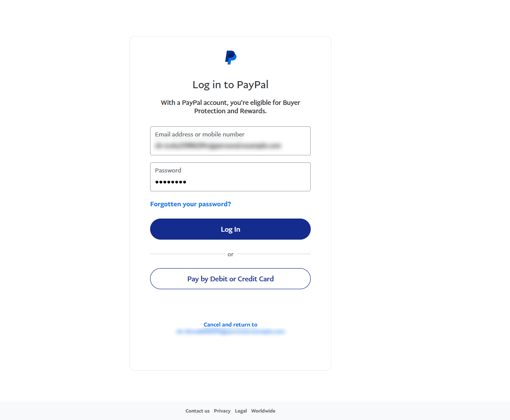Open the Privacy footer link
Viewport: 510px width, 420px height.
222,411
